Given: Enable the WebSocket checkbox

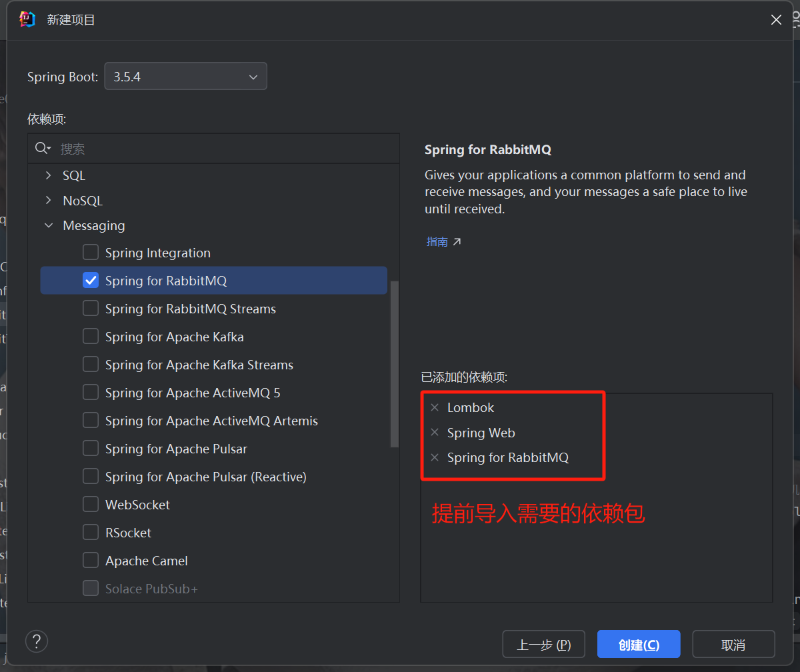Looking at the screenshot, I should pyautogui.click(x=91, y=505).
